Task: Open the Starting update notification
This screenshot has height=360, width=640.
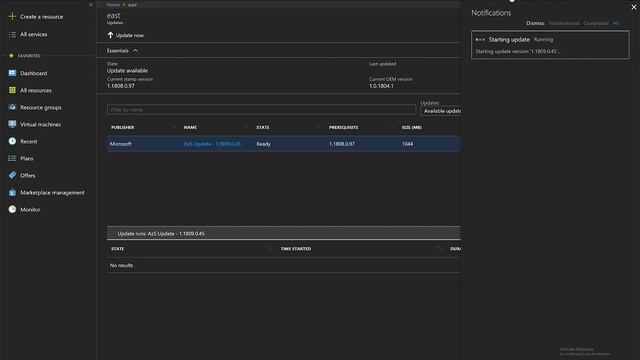Action: pos(550,45)
